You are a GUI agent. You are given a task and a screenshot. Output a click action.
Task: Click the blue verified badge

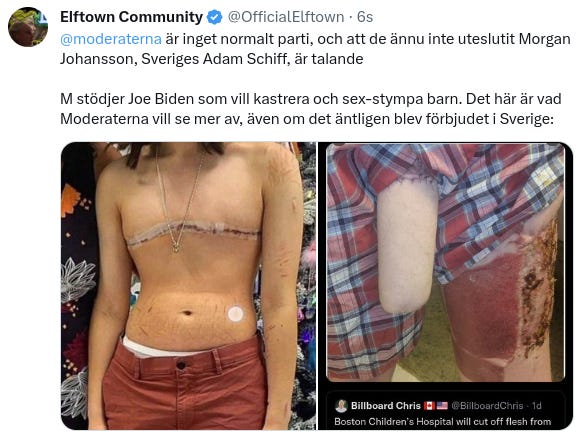tap(215, 17)
